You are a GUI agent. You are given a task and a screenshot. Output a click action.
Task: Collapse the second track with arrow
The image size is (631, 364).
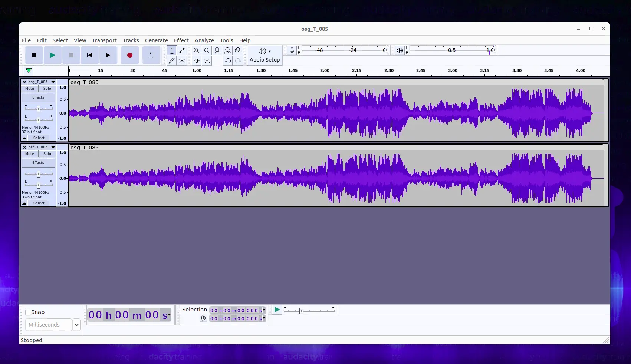pyautogui.click(x=24, y=203)
